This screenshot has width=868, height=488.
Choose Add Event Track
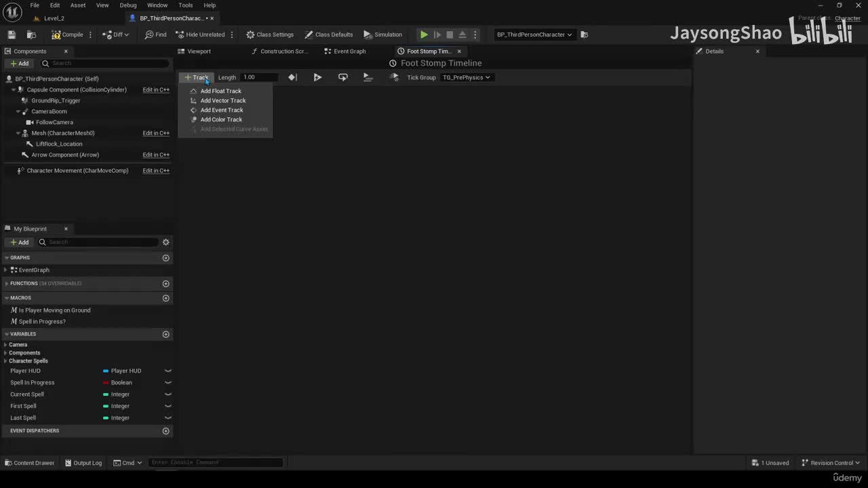click(x=222, y=110)
